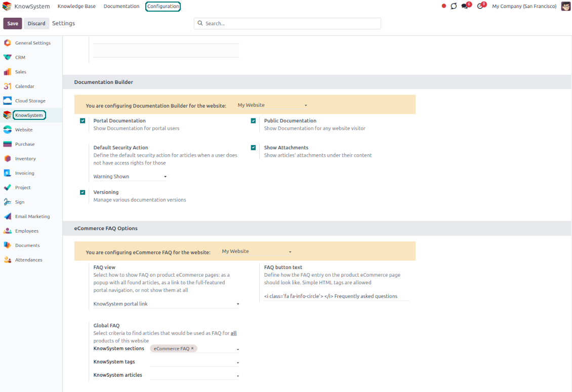
Task: Open the Sign app settings icon
Action: click(x=8, y=202)
